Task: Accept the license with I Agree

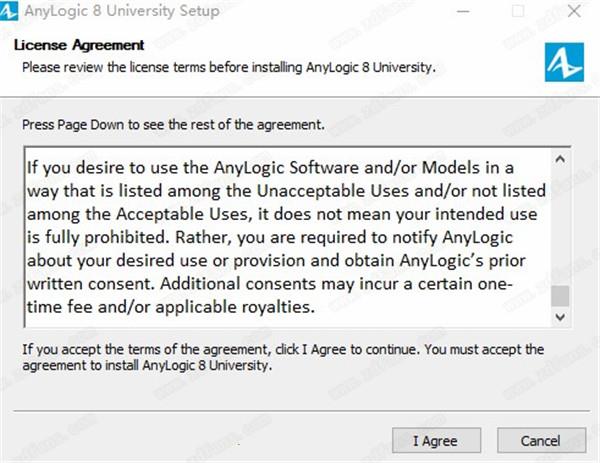Action: pyautogui.click(x=436, y=440)
